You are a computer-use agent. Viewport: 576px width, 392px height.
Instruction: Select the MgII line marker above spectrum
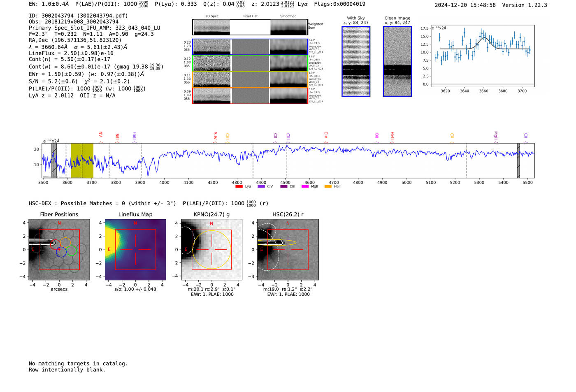tap(496, 137)
